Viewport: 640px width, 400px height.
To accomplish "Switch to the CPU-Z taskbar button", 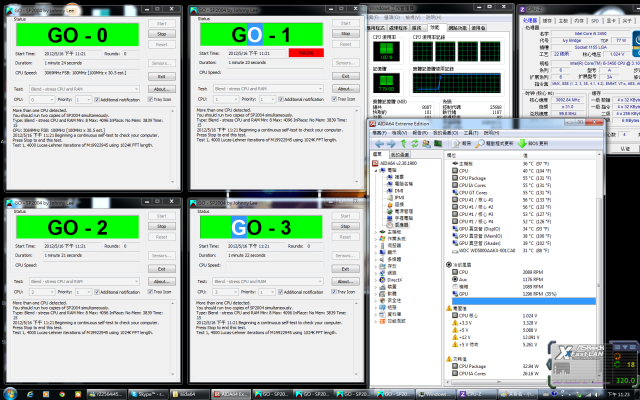I will (x=477, y=394).
